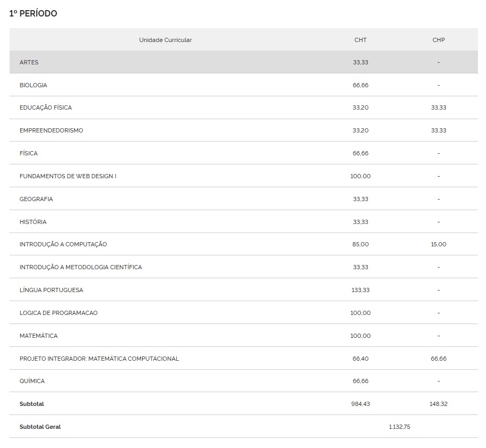Click the Subtotal Geral value 1.132,75
The height and width of the screenshot is (448, 486).
[x=399, y=427]
